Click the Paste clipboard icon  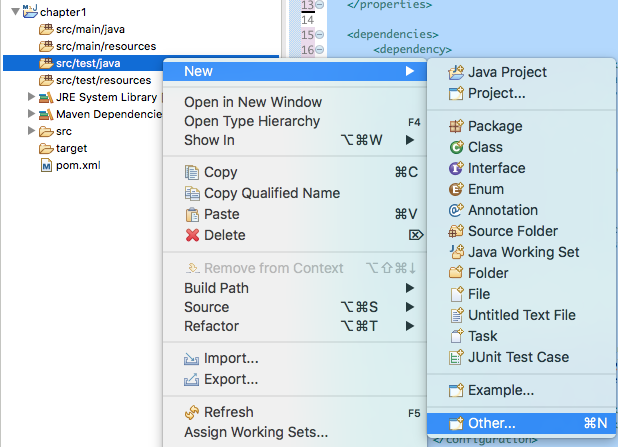[x=192, y=214]
